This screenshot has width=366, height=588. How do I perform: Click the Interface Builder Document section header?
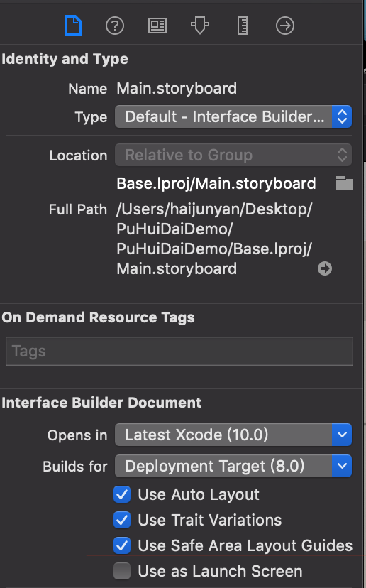pyautogui.click(x=101, y=403)
